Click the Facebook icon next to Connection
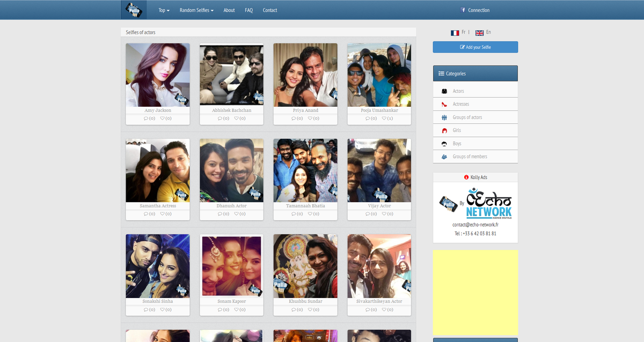644x342 pixels. point(463,10)
